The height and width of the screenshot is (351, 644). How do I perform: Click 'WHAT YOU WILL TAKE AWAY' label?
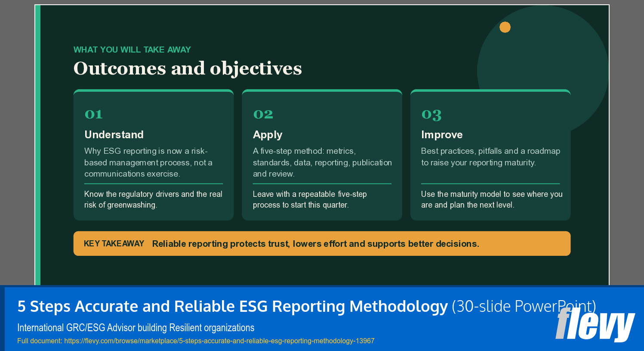pyautogui.click(x=132, y=50)
